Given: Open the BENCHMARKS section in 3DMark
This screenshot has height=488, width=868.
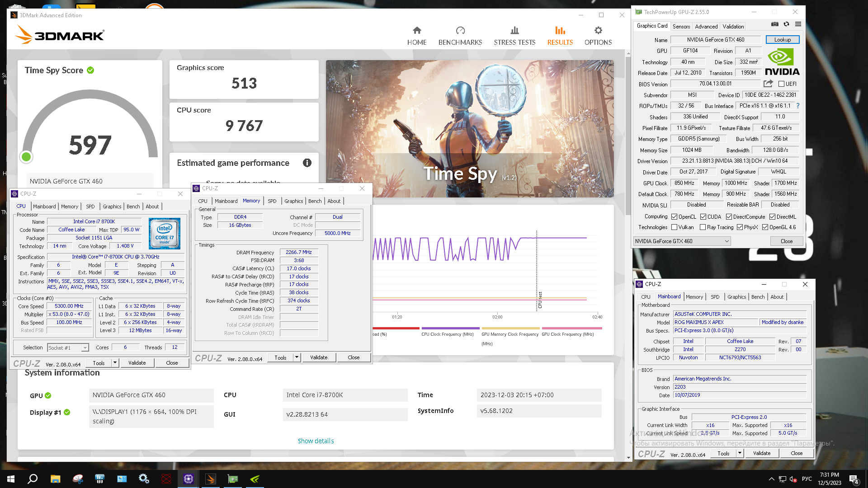Looking at the screenshot, I should pyautogui.click(x=460, y=36).
